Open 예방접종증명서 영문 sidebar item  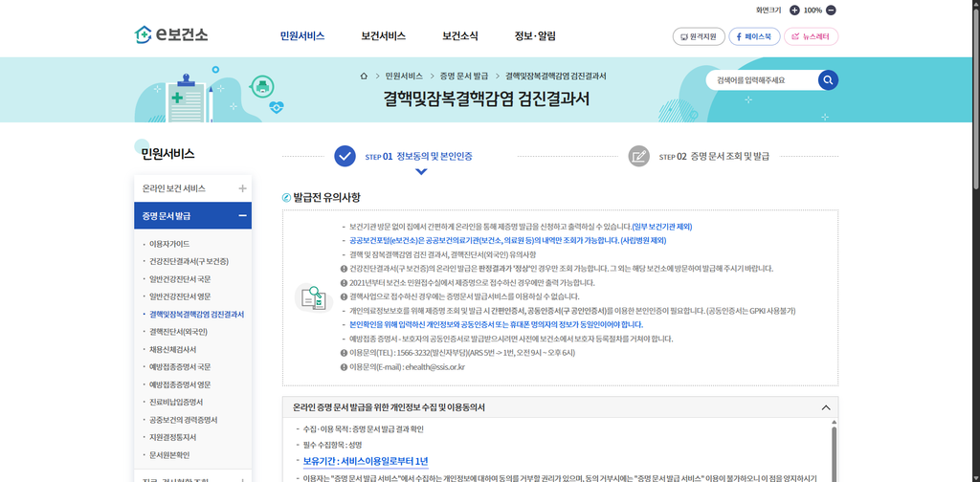point(180,384)
